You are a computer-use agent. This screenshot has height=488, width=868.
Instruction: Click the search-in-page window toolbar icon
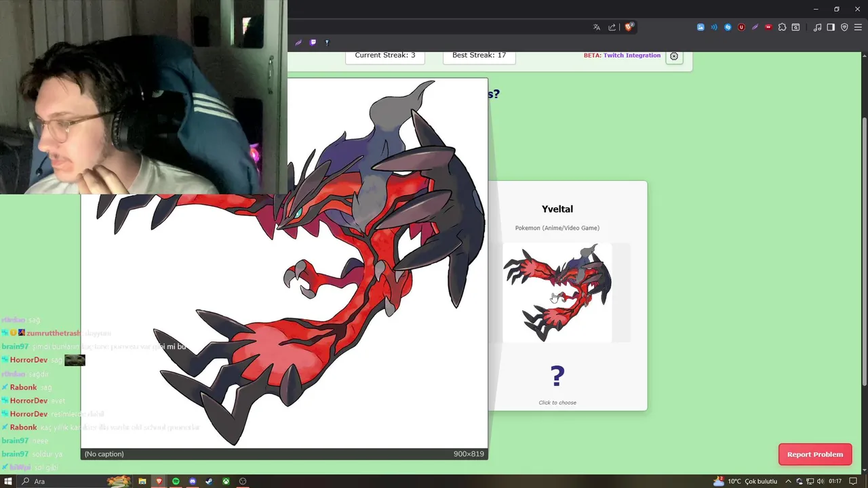click(x=795, y=27)
